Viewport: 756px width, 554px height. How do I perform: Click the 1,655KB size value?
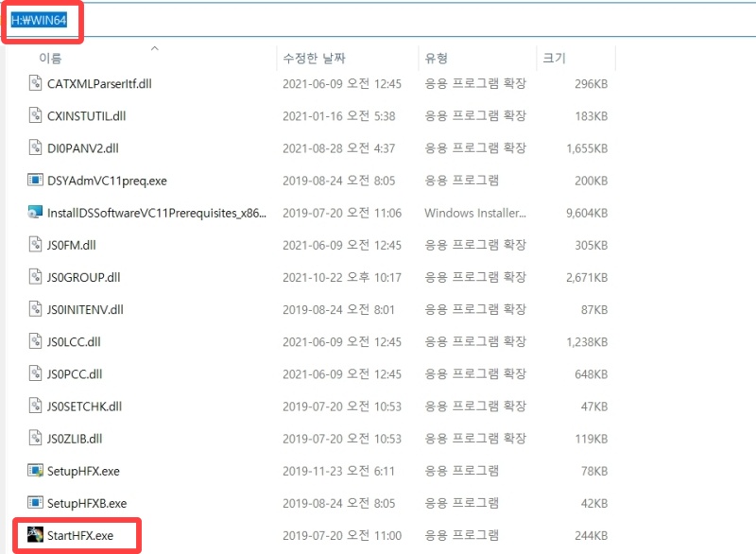587,148
